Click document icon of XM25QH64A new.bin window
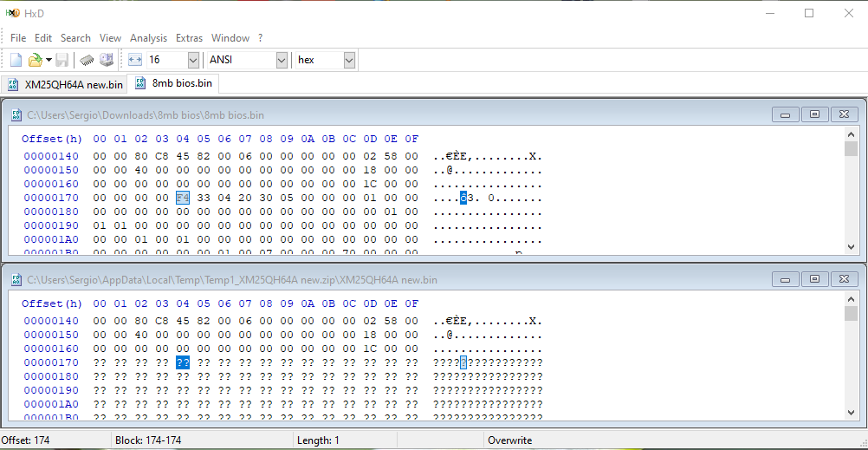This screenshot has width=868, height=450. coord(16,280)
